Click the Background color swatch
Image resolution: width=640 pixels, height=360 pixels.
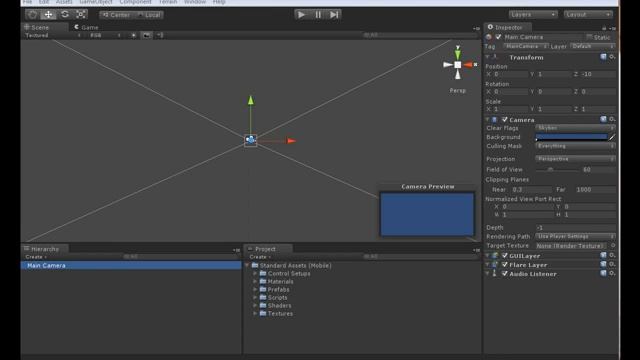pyautogui.click(x=571, y=137)
